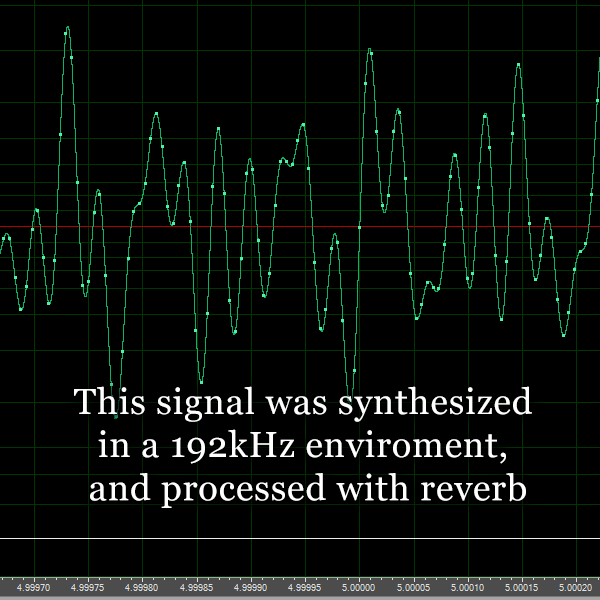
Task: Click the 4.99975 time ruler label
Action: point(88,589)
